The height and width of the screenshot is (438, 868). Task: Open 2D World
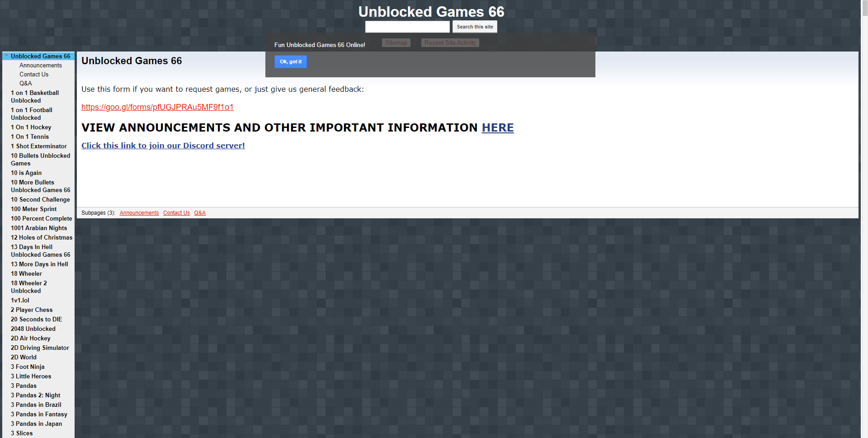pyautogui.click(x=24, y=358)
